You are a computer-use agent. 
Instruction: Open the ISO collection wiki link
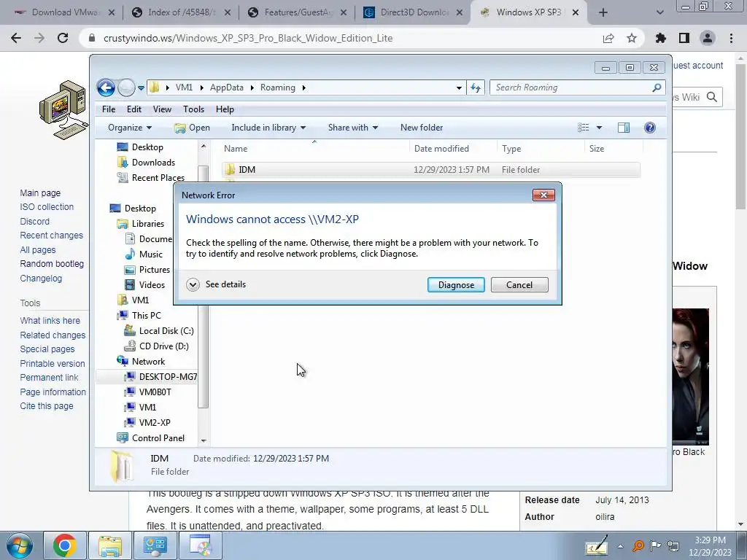pyautogui.click(x=47, y=207)
